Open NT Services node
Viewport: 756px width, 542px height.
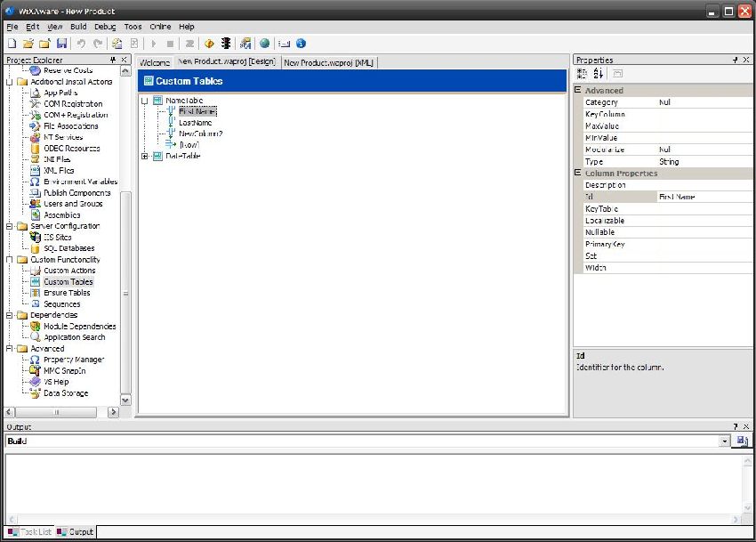point(62,137)
